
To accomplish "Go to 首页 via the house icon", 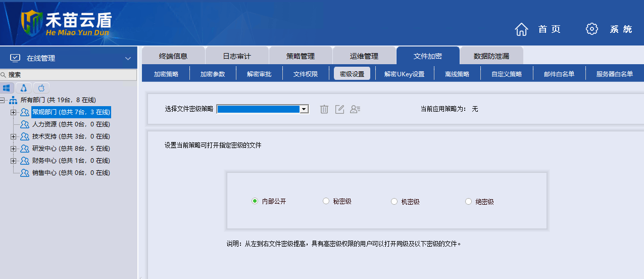I will click(x=521, y=29).
